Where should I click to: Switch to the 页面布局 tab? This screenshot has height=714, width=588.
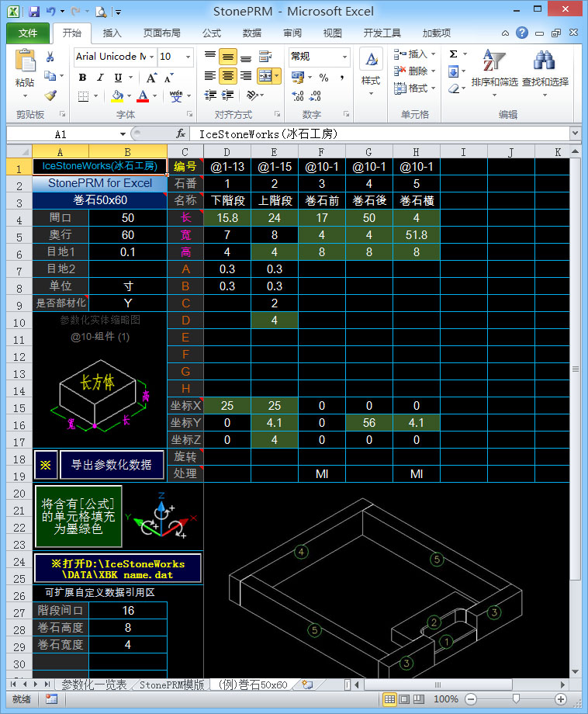162,33
